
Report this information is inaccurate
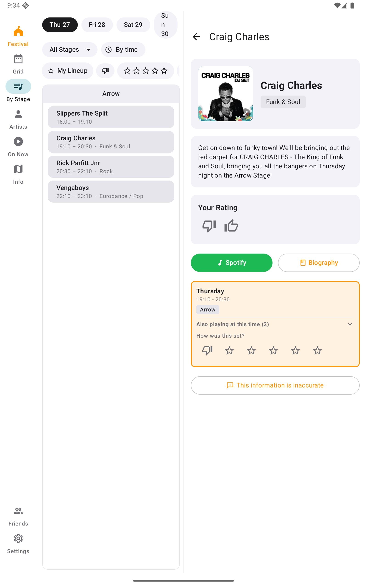coord(275,385)
